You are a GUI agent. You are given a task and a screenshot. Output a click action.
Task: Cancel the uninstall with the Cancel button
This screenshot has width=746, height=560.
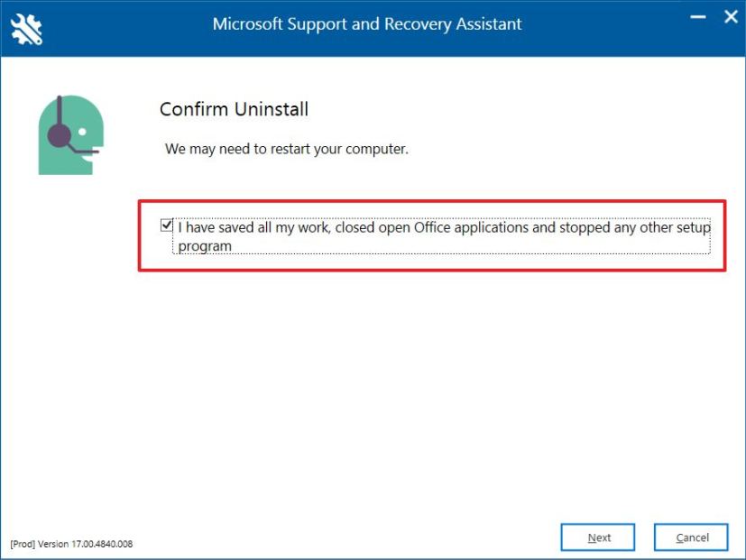[x=691, y=537]
